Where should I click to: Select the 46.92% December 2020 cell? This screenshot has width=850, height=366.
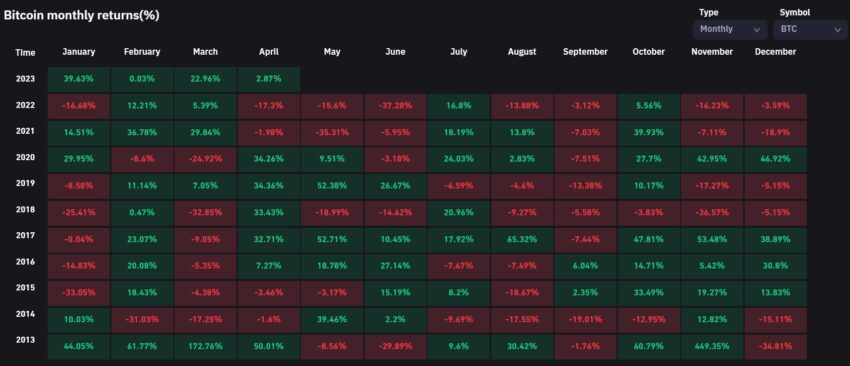tap(775, 159)
